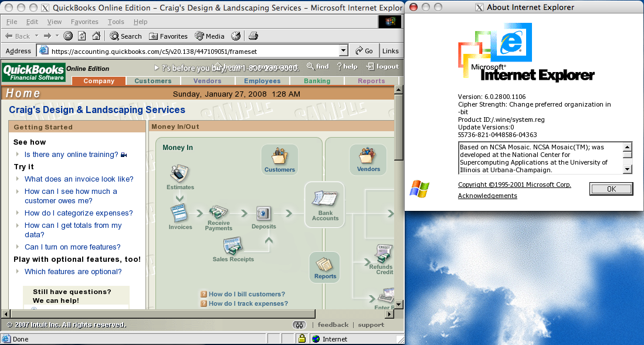The width and height of the screenshot is (644, 345).
Task: Open 'What does an invoice look like?'
Action: point(79,179)
